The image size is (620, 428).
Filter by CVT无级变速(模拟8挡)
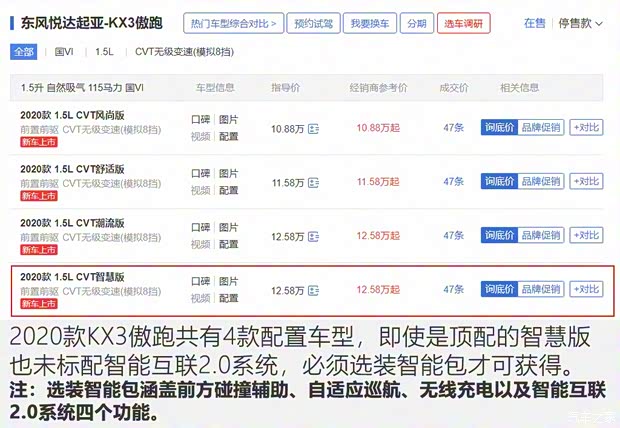pos(184,52)
